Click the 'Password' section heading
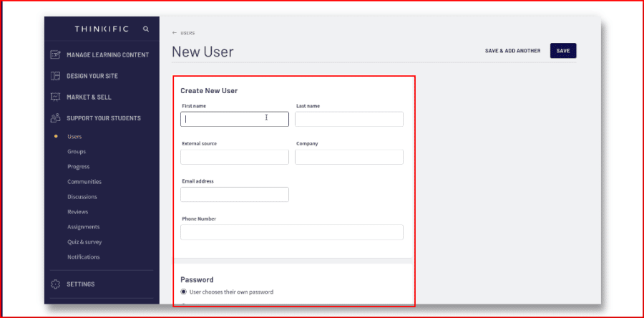The height and width of the screenshot is (318, 644). [x=197, y=280]
